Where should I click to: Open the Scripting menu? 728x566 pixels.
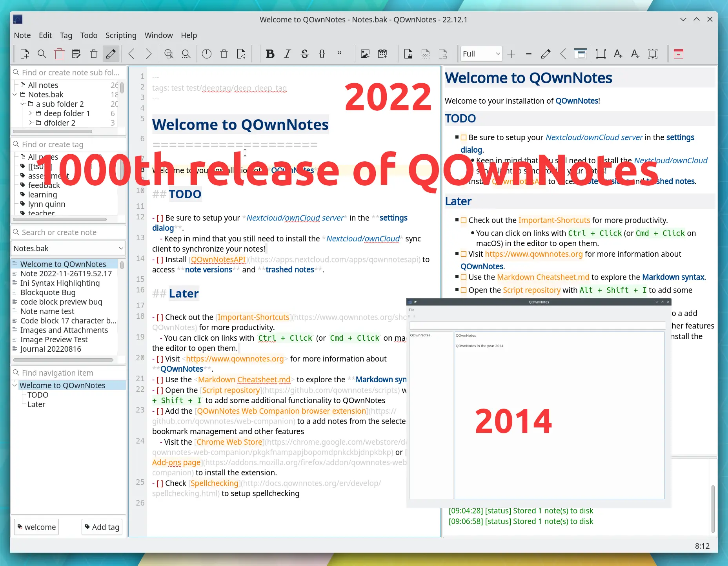(x=120, y=35)
